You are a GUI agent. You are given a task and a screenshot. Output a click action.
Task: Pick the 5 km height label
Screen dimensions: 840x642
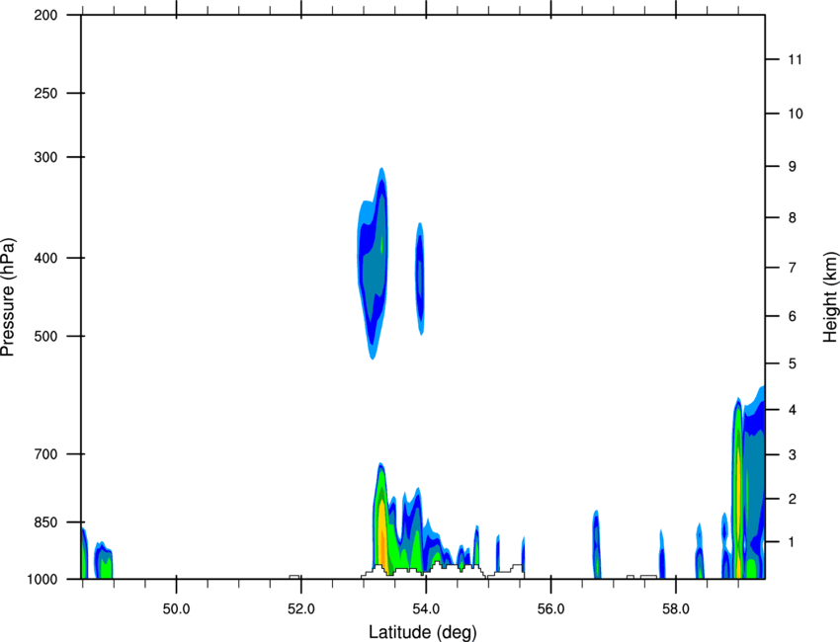click(793, 363)
